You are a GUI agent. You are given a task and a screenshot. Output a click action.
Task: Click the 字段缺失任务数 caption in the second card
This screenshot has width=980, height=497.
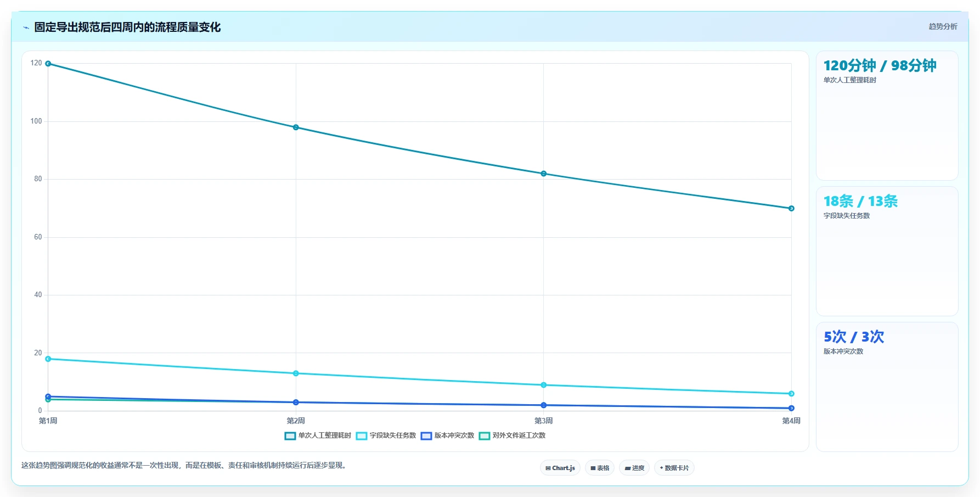[x=847, y=216]
